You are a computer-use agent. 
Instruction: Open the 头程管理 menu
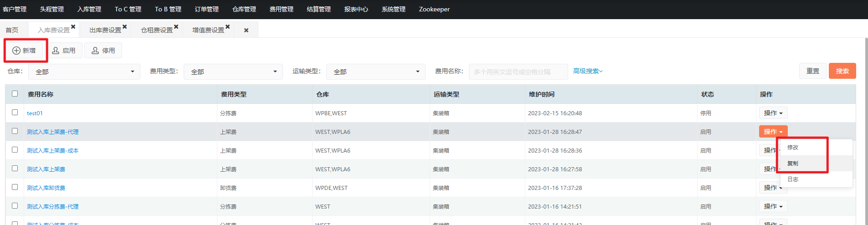[x=52, y=9]
